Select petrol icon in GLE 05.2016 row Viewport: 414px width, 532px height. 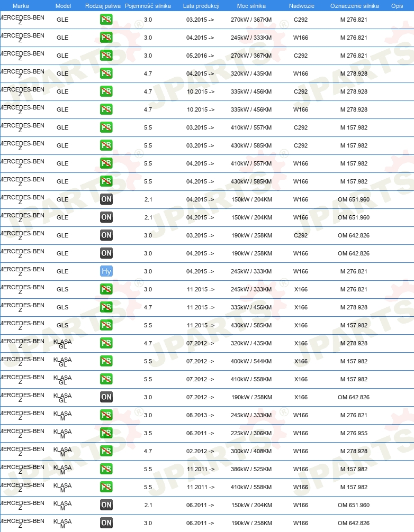click(x=106, y=56)
